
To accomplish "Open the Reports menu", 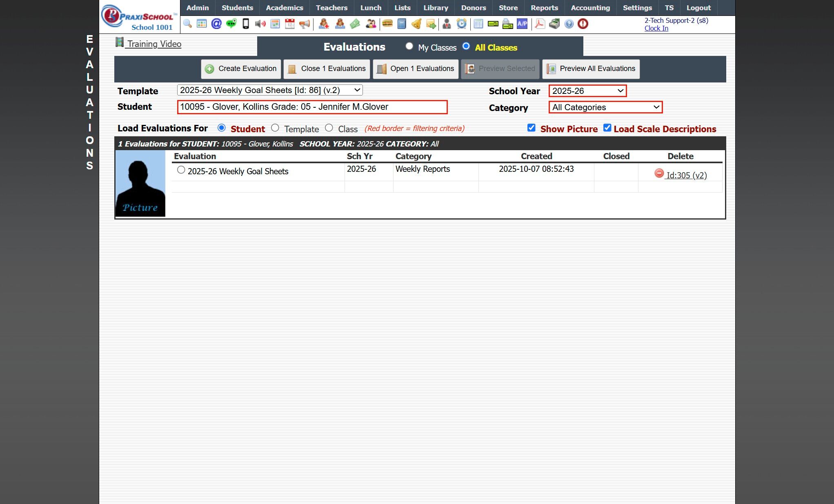I will coord(544,8).
